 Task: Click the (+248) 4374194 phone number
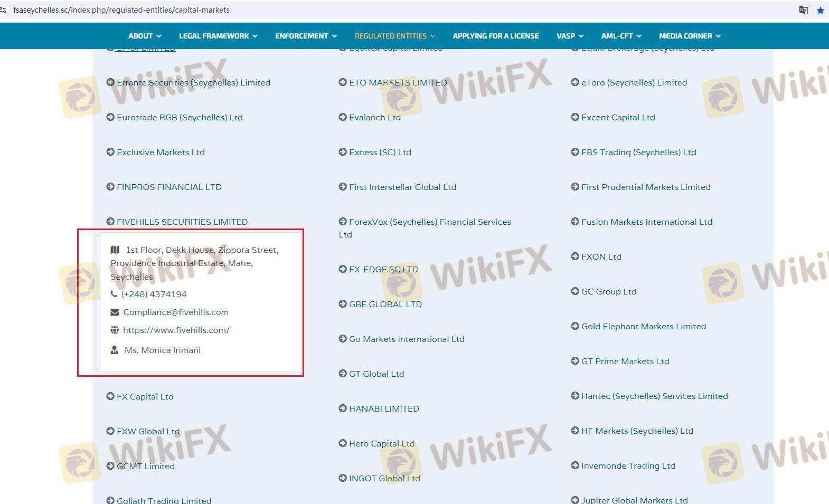(154, 294)
